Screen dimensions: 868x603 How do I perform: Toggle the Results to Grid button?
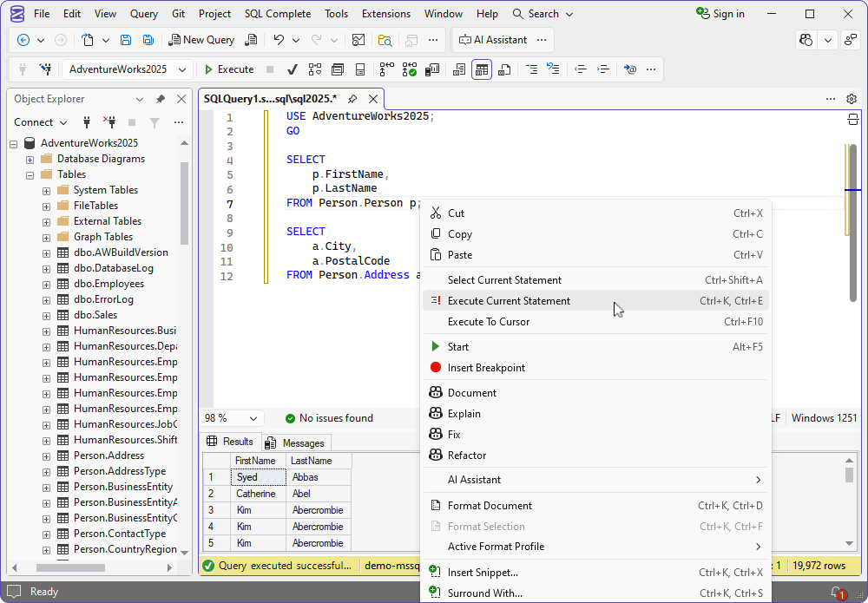(482, 69)
